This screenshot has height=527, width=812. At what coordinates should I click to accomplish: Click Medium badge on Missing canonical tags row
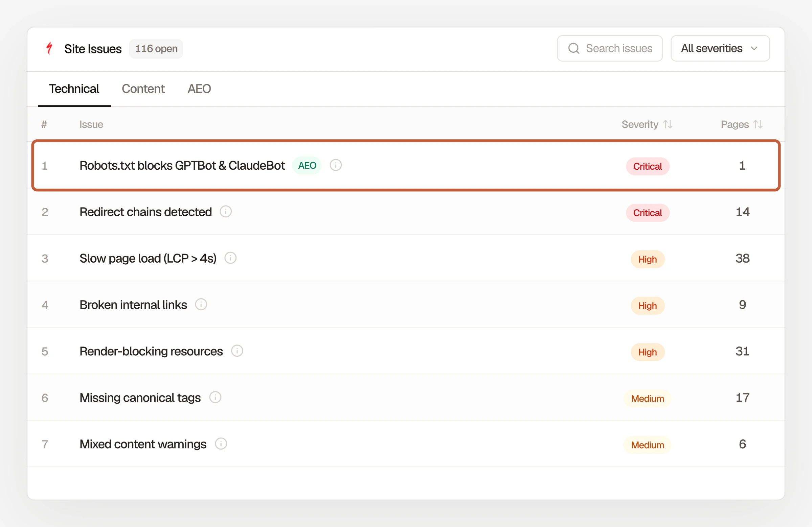(647, 399)
